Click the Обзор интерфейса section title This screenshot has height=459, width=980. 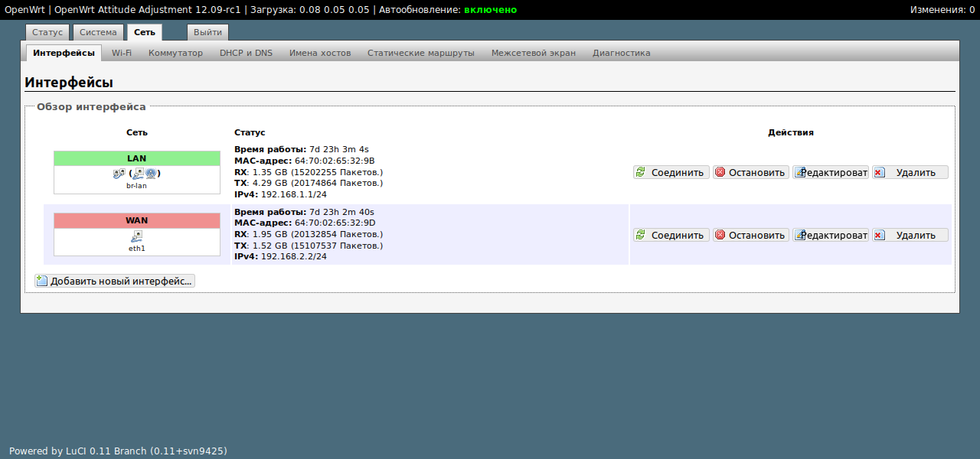[91, 107]
